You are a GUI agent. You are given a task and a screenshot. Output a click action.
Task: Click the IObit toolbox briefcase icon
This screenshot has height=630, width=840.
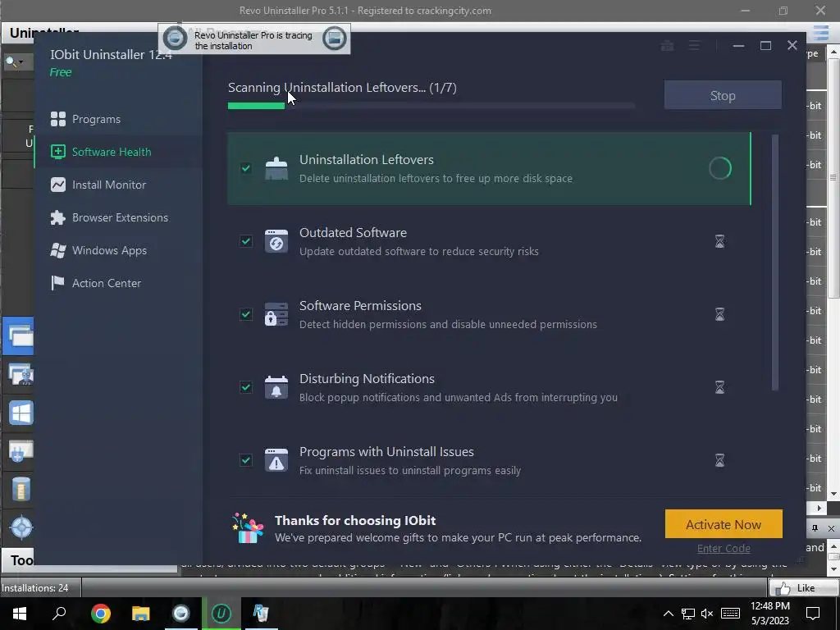tap(667, 46)
